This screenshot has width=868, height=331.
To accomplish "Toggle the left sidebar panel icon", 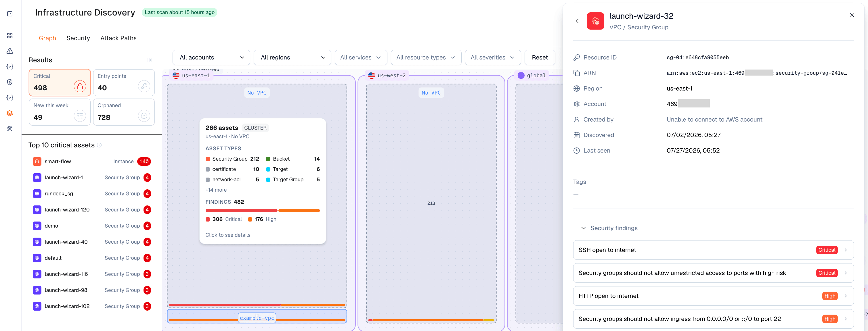I will pyautogui.click(x=10, y=14).
